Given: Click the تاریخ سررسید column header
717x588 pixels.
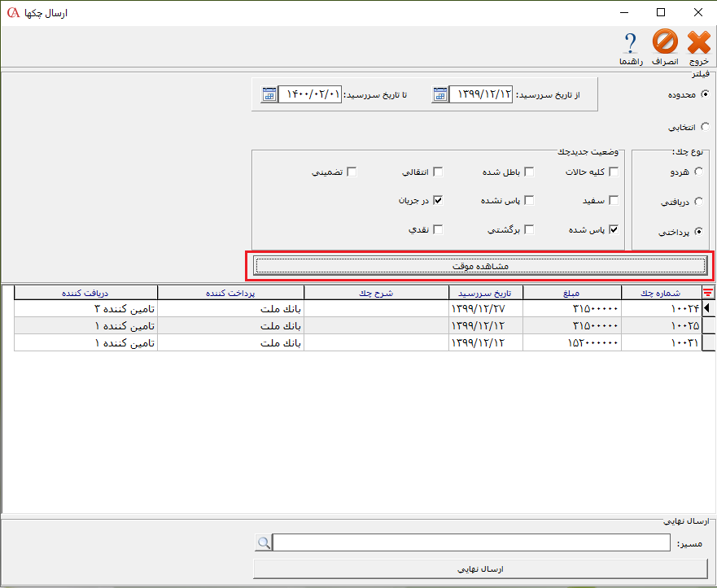Looking at the screenshot, I should 485,293.
